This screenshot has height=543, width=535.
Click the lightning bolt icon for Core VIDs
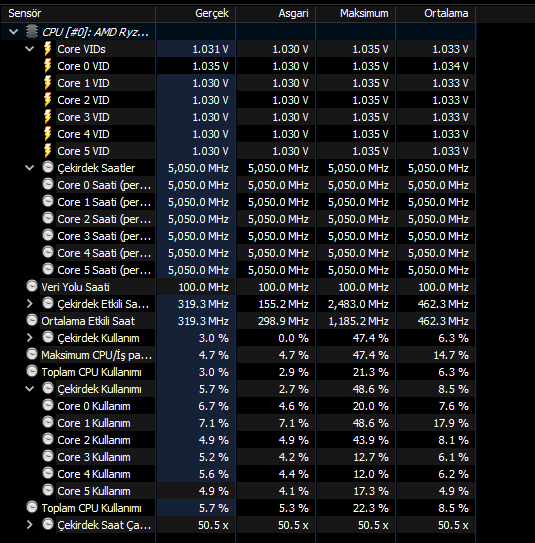click(x=48, y=48)
